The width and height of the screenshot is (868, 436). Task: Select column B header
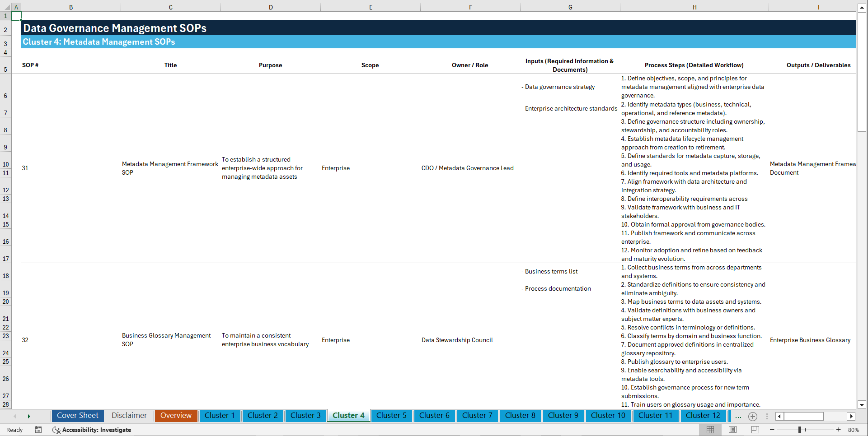click(x=71, y=7)
